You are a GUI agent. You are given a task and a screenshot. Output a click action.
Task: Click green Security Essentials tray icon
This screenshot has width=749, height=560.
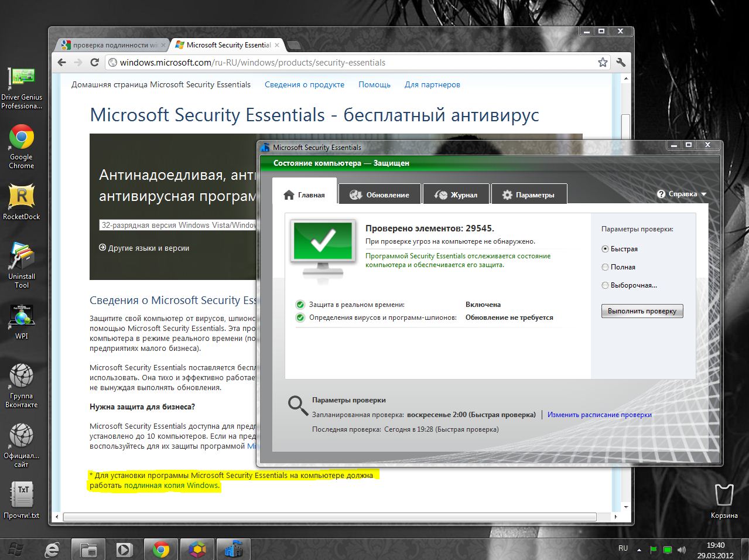point(668,550)
